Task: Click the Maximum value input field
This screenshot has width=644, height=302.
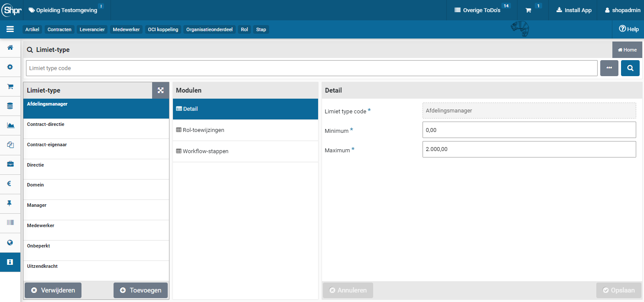Action: [529, 149]
